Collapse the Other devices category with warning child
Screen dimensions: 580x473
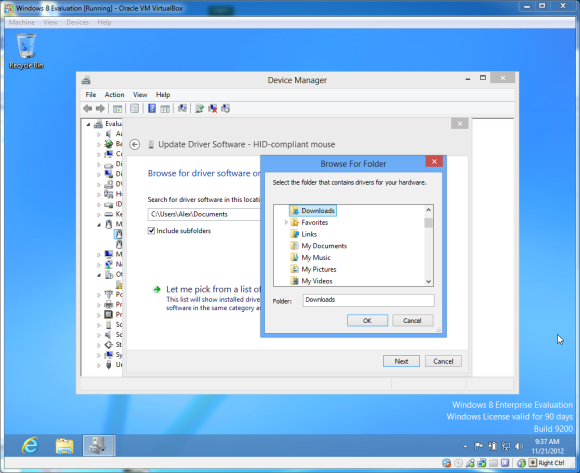coord(99,275)
